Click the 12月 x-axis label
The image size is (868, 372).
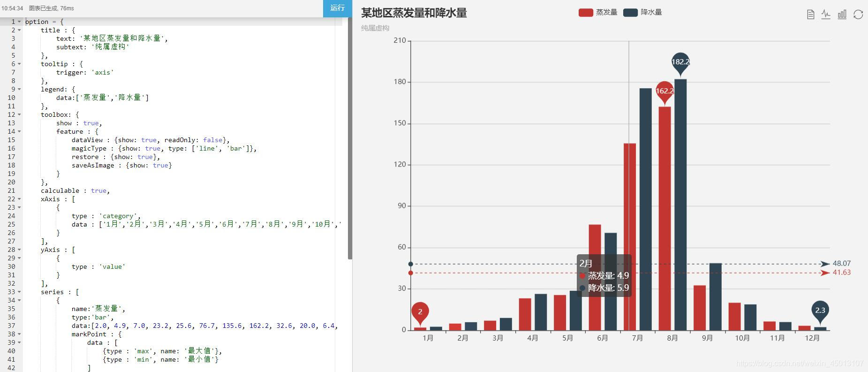[812, 338]
